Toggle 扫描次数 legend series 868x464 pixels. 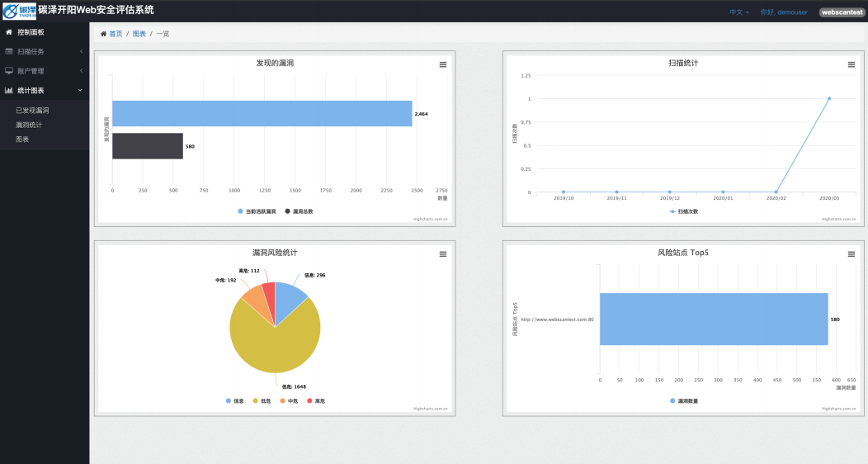coord(684,211)
